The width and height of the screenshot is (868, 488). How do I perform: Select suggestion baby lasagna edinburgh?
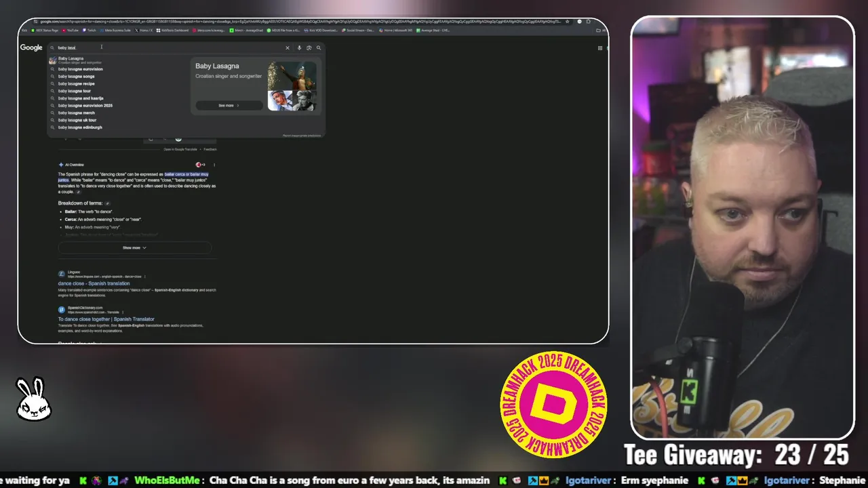tap(80, 127)
